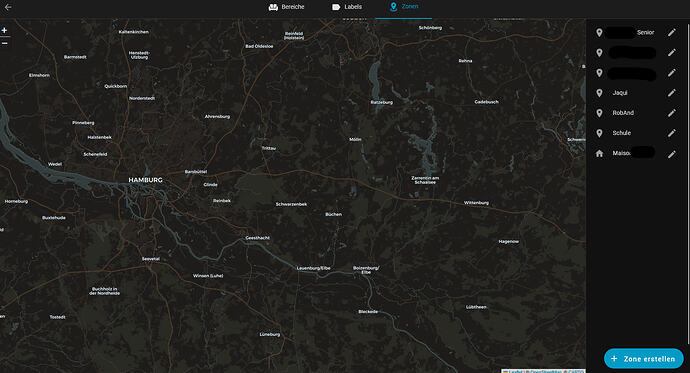Click Norderstedt label on the map
Screen dimensions: 690x373
[x=142, y=99]
